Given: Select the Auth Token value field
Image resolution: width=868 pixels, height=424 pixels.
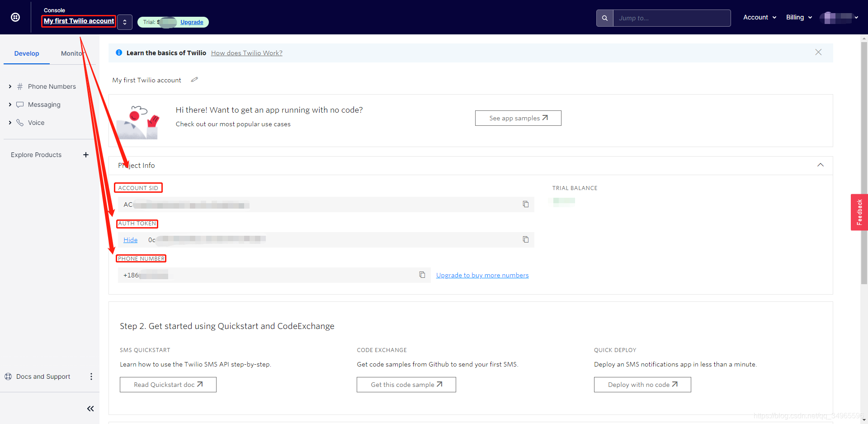Looking at the screenshot, I should [326, 240].
